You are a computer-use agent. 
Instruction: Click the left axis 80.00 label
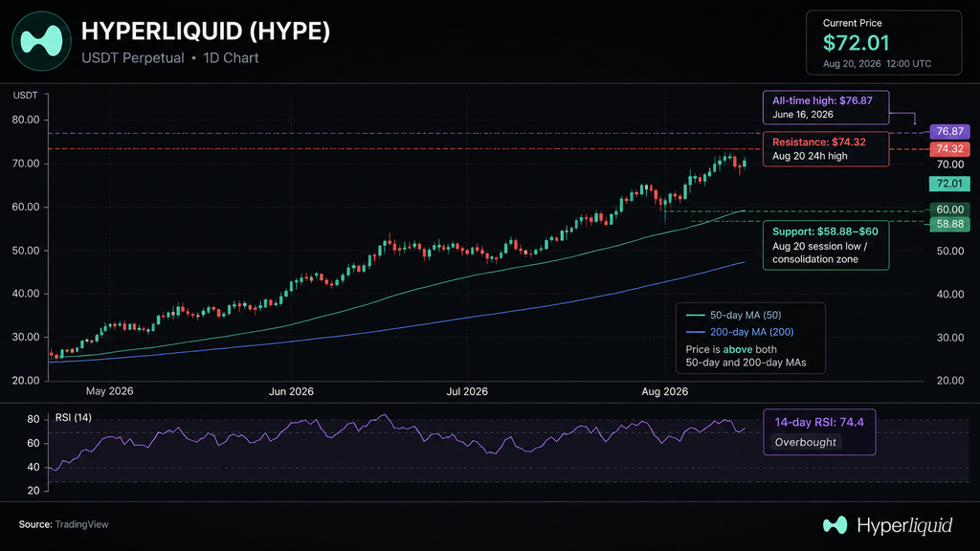26,120
